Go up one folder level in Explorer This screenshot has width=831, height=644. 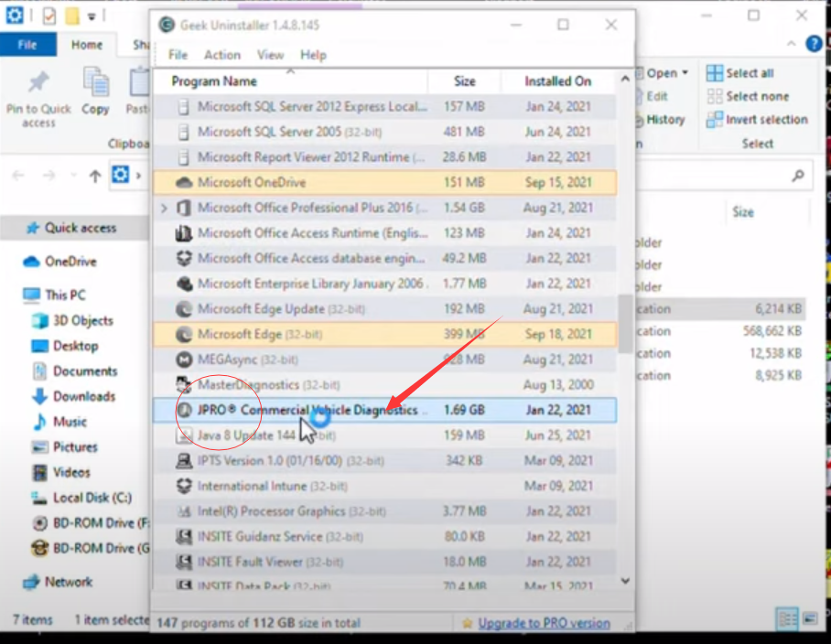(x=95, y=176)
